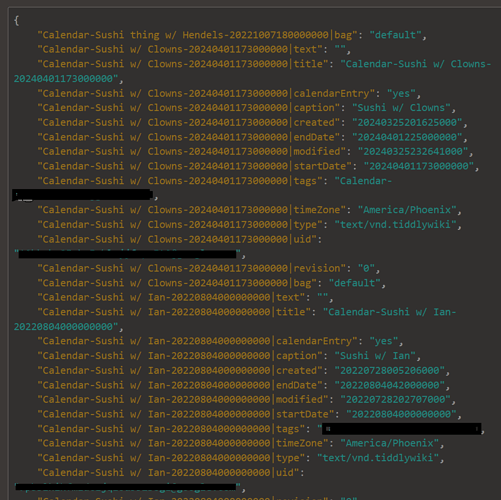501x500 pixels.
Task: Click the Clowns type "text/vnd.tiddlywiki" value
Action: [395, 225]
